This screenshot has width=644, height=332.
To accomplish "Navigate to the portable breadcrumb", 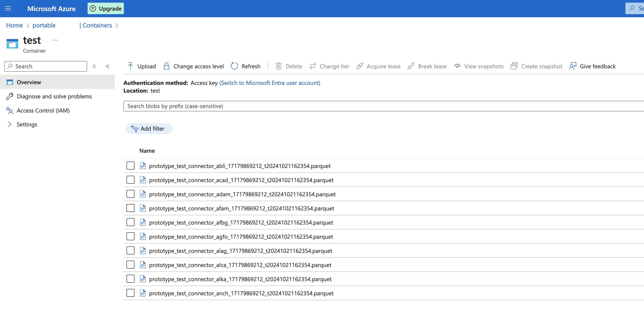I will pos(44,25).
